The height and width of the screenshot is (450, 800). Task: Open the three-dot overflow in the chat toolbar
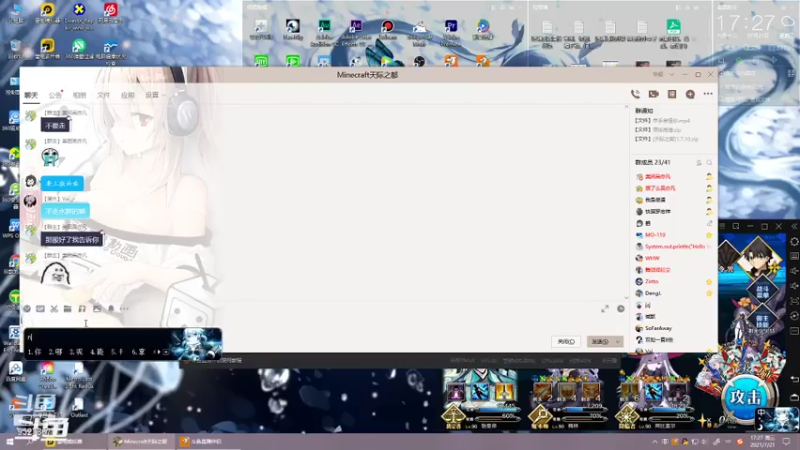coord(124,309)
